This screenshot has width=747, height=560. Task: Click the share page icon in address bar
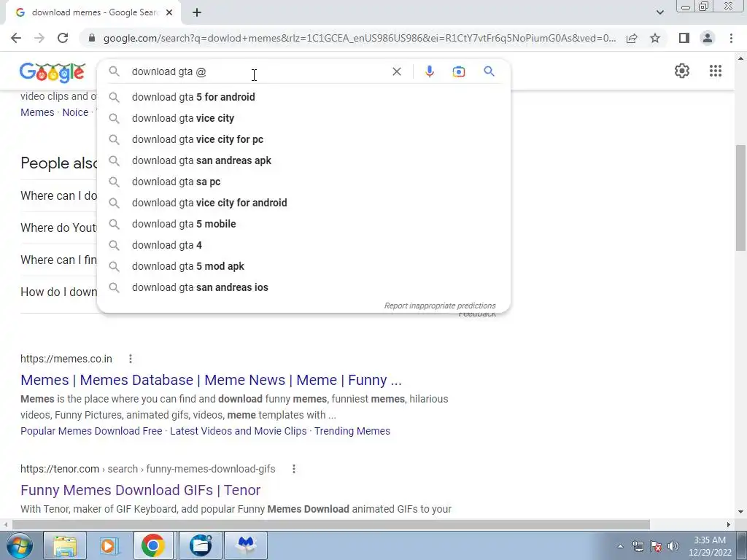click(x=632, y=38)
